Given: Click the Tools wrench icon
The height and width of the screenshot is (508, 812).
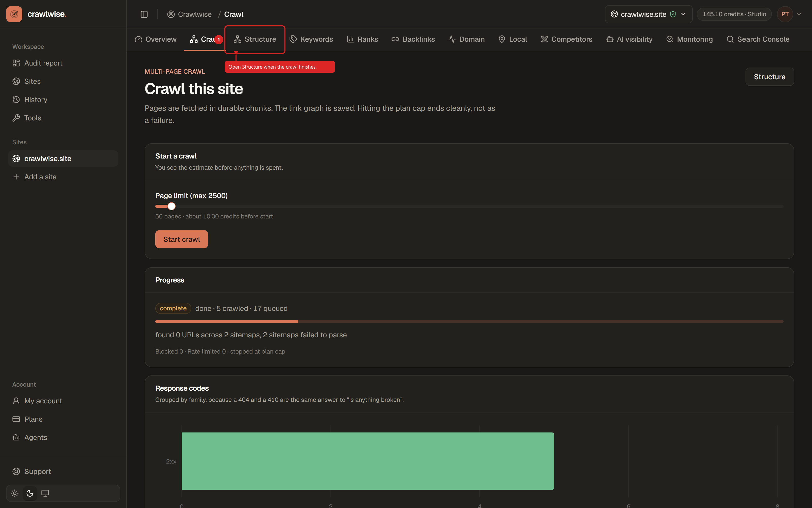Looking at the screenshot, I should [x=16, y=118].
